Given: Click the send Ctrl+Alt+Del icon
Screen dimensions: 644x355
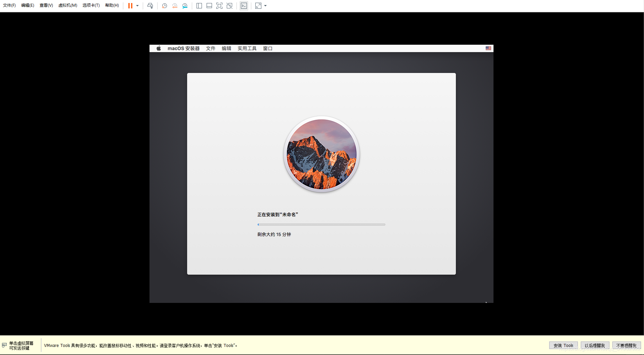Looking at the screenshot, I should [x=150, y=6].
